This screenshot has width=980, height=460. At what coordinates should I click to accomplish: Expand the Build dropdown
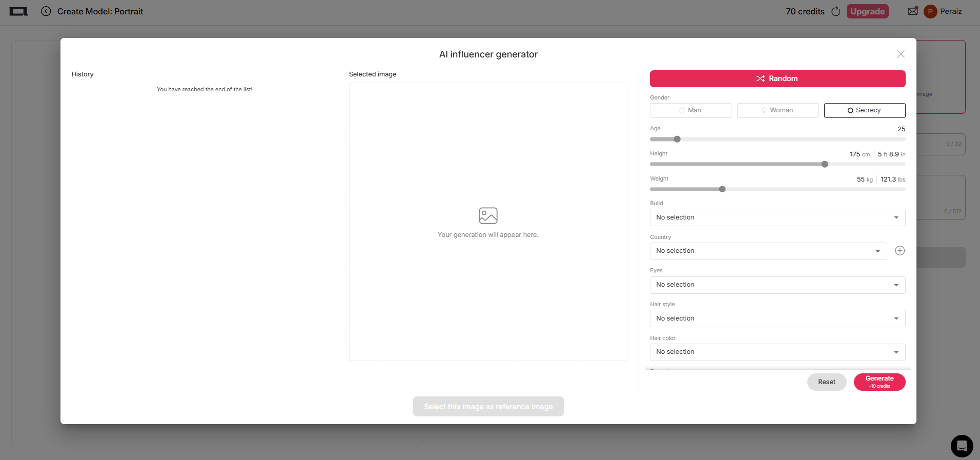[777, 217]
